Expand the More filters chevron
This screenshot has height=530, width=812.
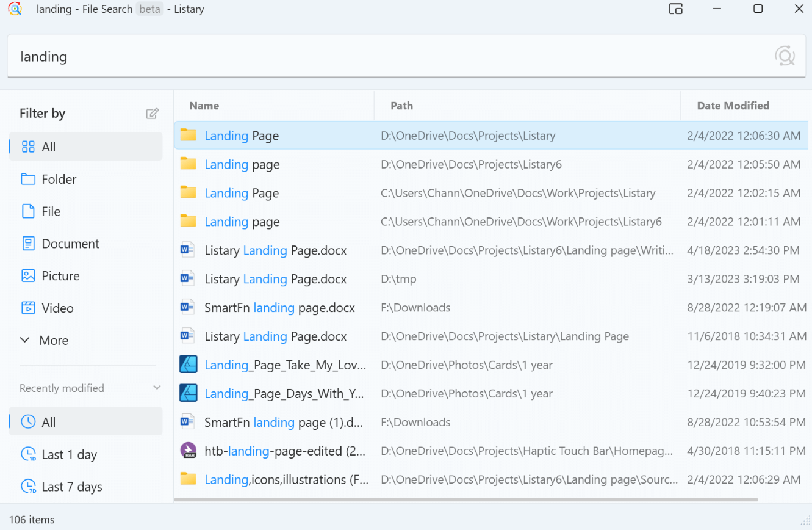pyautogui.click(x=25, y=340)
